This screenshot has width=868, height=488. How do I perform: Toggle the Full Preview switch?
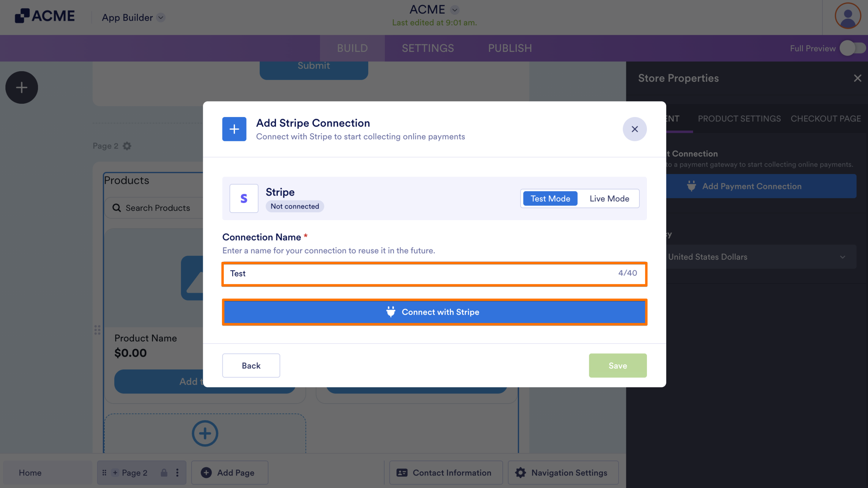pyautogui.click(x=852, y=48)
